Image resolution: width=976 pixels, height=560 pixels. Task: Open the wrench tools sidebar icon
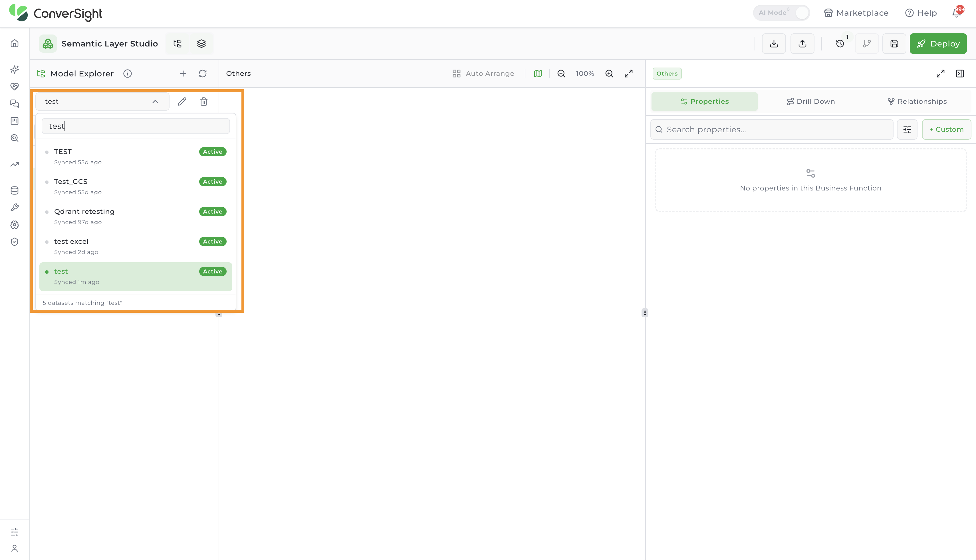(15, 208)
